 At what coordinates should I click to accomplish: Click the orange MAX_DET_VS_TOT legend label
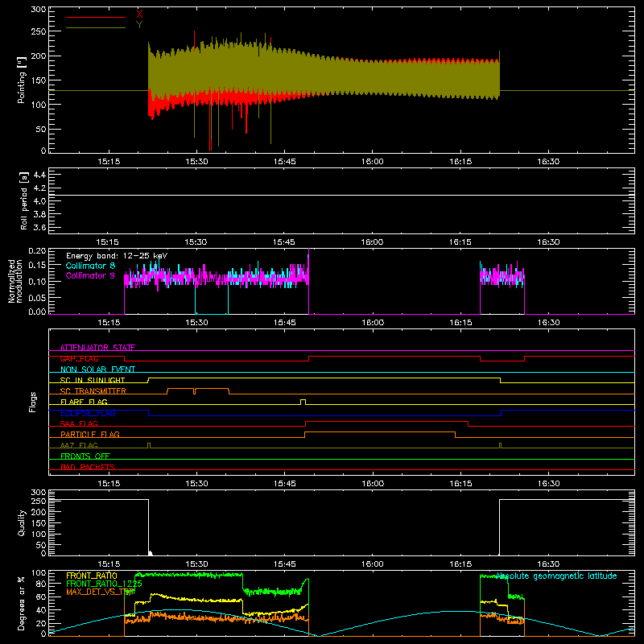pos(100,592)
